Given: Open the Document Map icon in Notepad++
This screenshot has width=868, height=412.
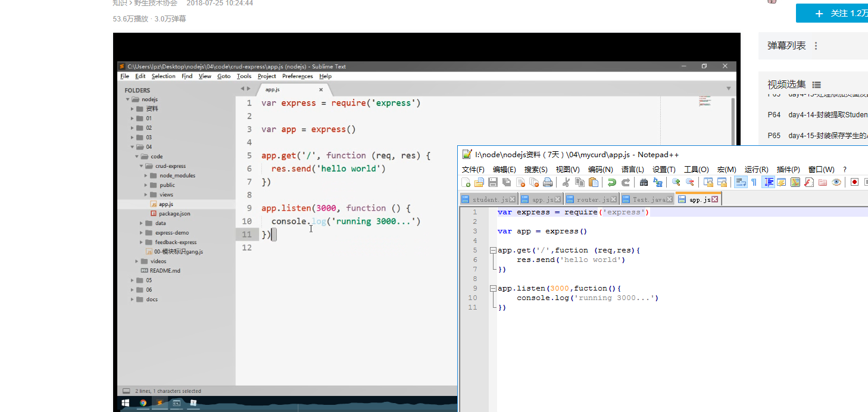Looking at the screenshot, I should [x=795, y=182].
